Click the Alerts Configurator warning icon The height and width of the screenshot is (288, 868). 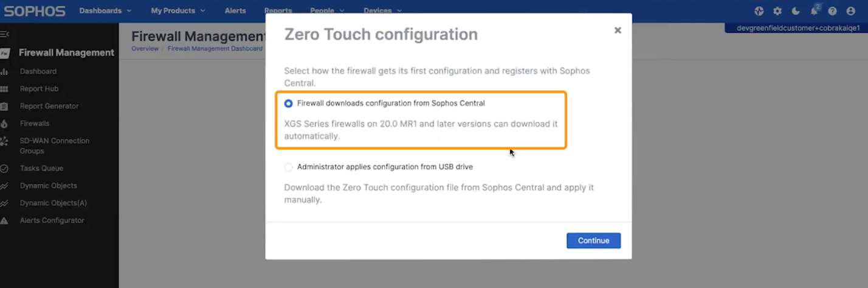point(4,220)
